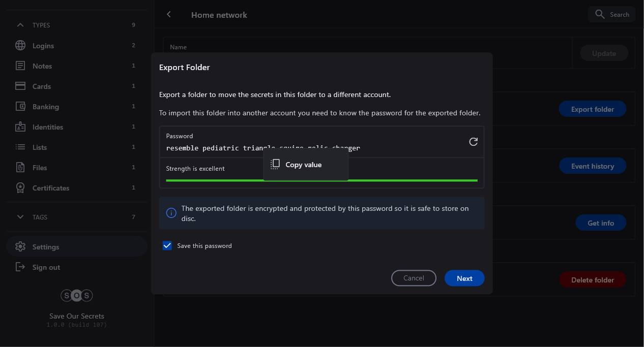This screenshot has height=347, width=644.
Task: Select Copy value from the context menu
Action: pos(303,165)
